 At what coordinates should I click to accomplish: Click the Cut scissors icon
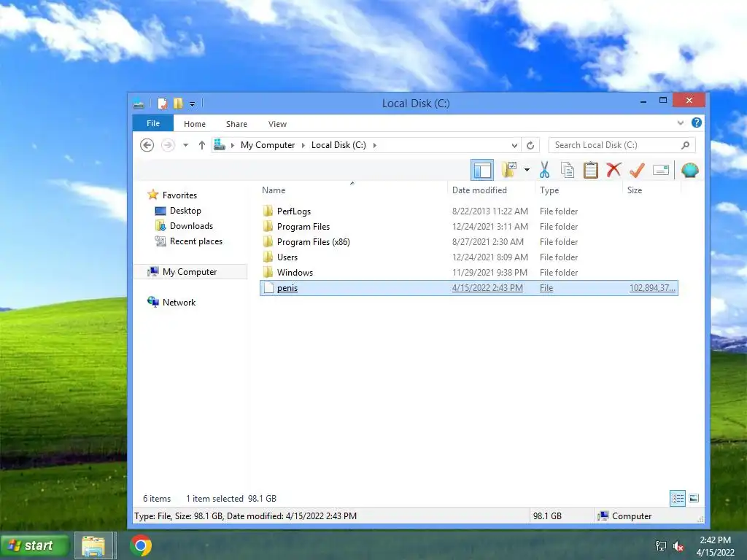[544, 170]
